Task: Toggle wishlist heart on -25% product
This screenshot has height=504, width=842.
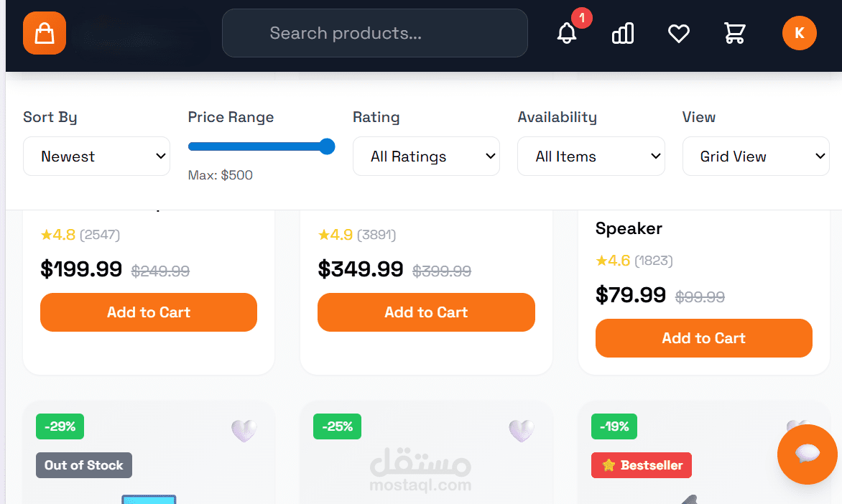Action: tap(521, 431)
